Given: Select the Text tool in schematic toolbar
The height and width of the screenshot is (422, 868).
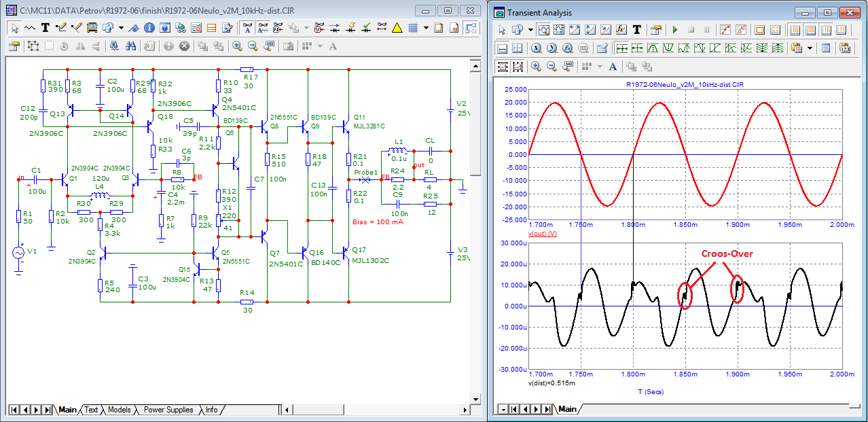Looking at the screenshot, I should tap(45, 28).
